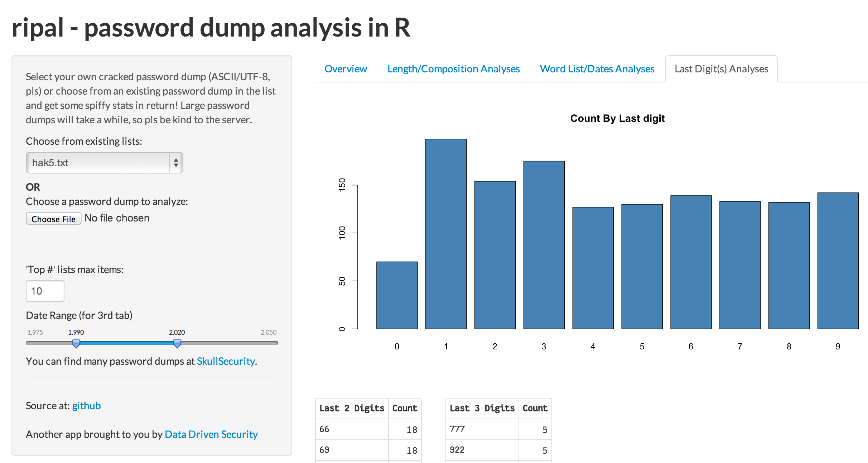Open the Length/Composition Analyses tab
This screenshot has width=868, height=463.
tap(453, 69)
